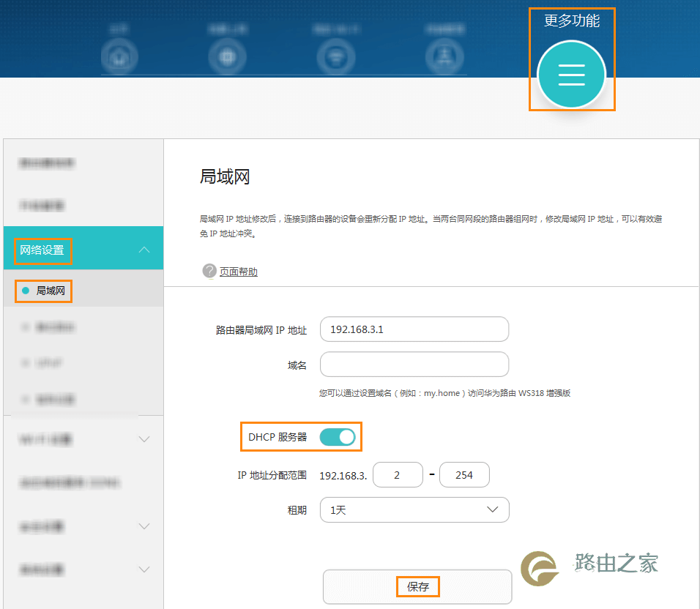The height and width of the screenshot is (609, 700).
Task: Click the IP range start value field
Action: [x=398, y=474]
